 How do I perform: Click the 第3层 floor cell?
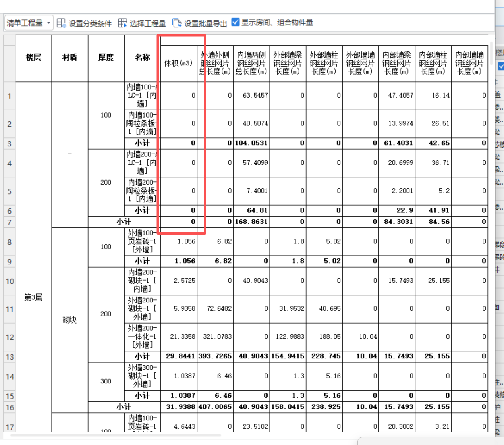click(x=33, y=297)
